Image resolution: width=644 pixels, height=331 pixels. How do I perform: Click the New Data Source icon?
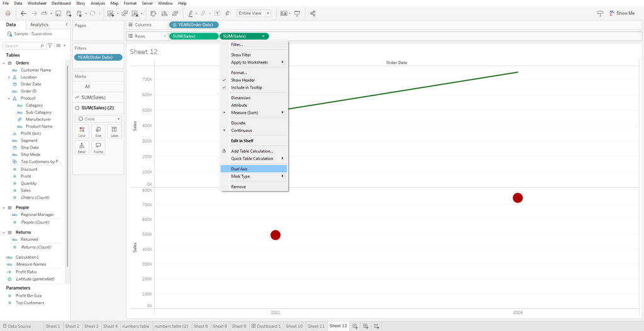[x=69, y=13]
